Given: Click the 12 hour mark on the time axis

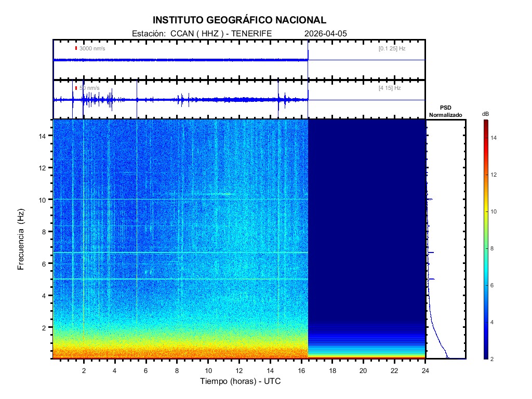Looking at the screenshot, I should point(239,370).
